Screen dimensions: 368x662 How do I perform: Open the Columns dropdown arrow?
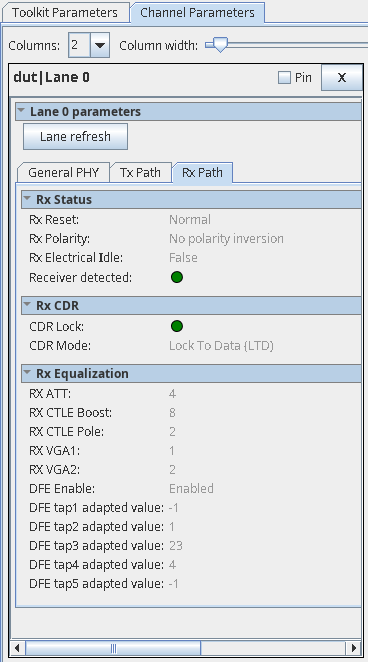[x=100, y=45]
